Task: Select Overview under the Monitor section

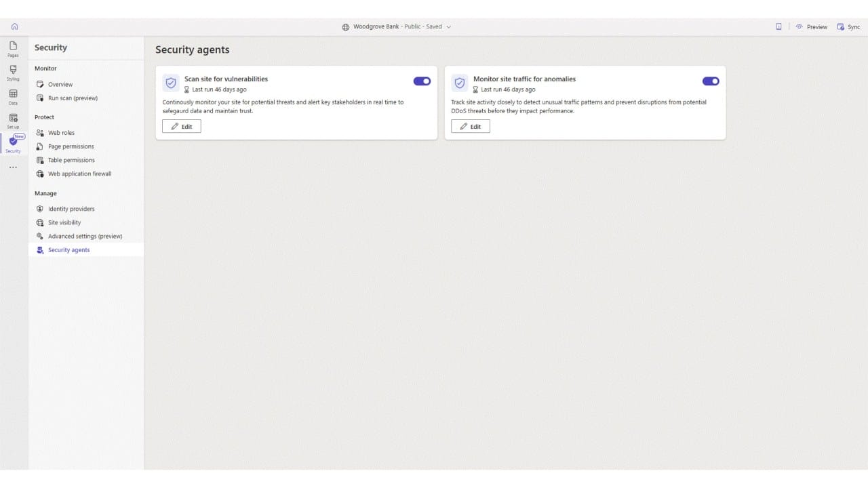Action: [60, 84]
